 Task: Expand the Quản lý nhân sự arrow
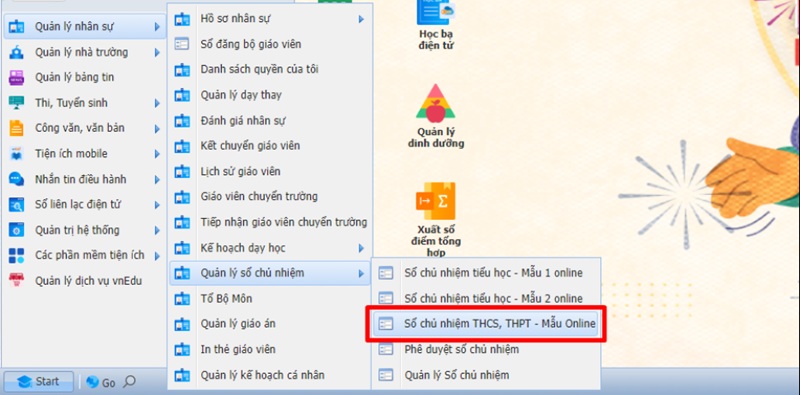click(x=157, y=27)
